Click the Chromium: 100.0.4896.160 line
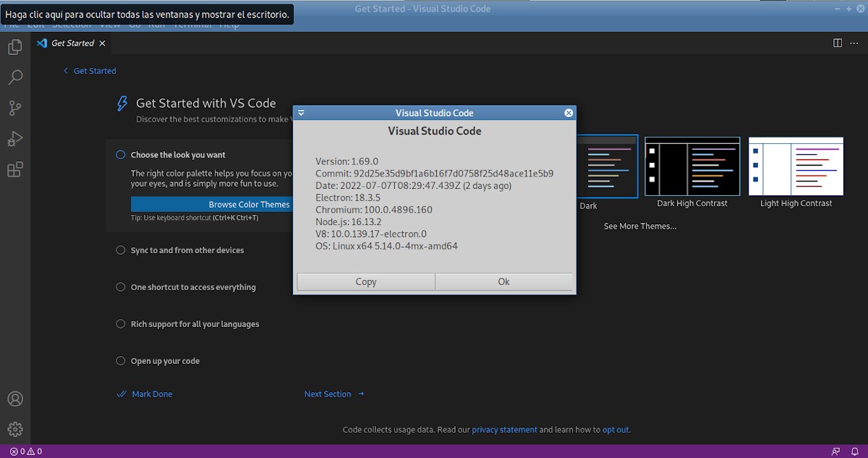868x458 pixels. tap(374, 210)
